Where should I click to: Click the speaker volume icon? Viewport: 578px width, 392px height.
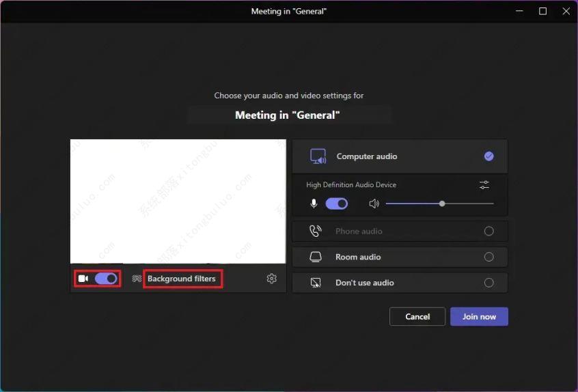374,204
